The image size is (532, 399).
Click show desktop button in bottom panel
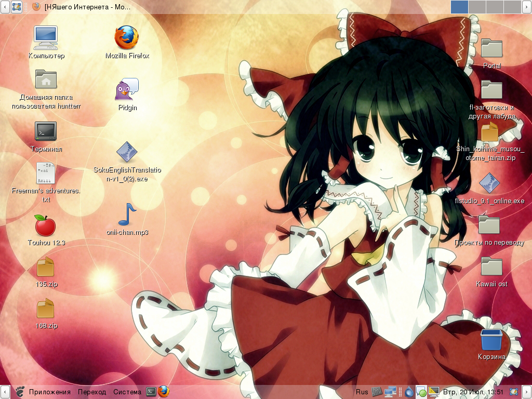tap(514, 392)
